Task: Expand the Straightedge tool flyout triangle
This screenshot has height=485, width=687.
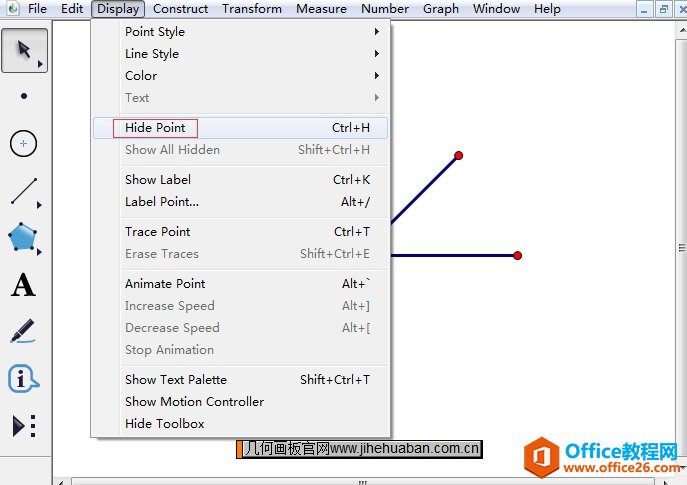Action: (x=39, y=205)
